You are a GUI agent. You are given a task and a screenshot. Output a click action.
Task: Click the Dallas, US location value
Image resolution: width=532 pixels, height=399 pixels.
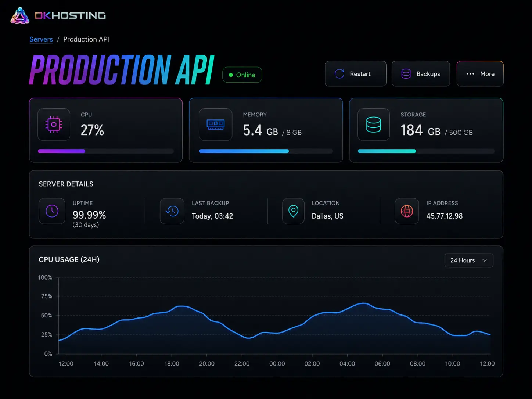click(x=327, y=216)
